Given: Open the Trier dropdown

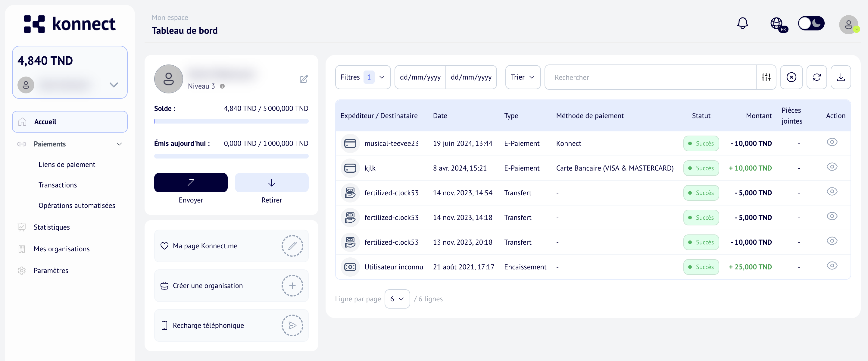Looking at the screenshot, I should pyautogui.click(x=523, y=77).
